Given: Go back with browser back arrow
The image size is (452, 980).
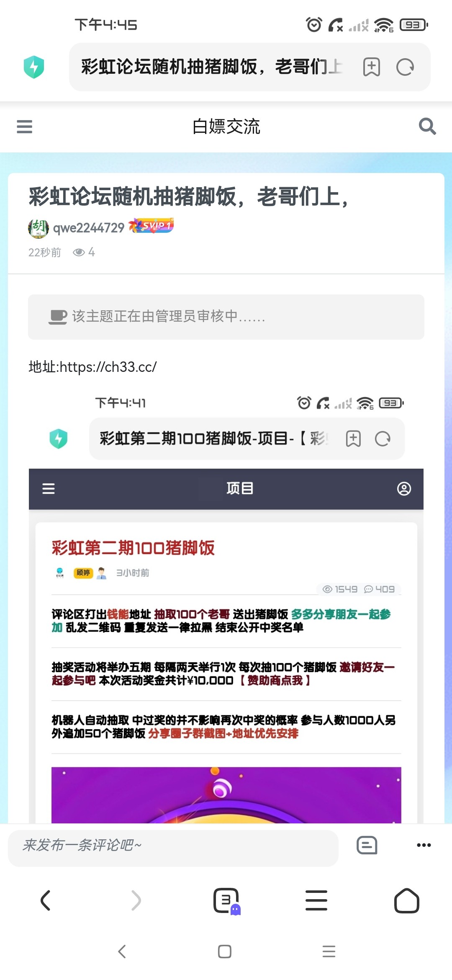Looking at the screenshot, I should [x=45, y=900].
